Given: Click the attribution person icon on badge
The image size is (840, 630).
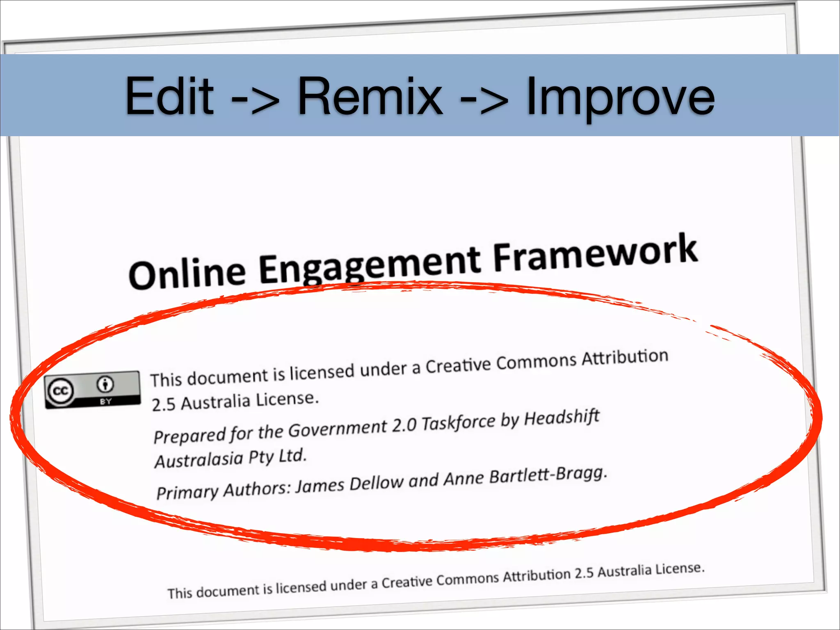Looking at the screenshot, I should (x=105, y=384).
